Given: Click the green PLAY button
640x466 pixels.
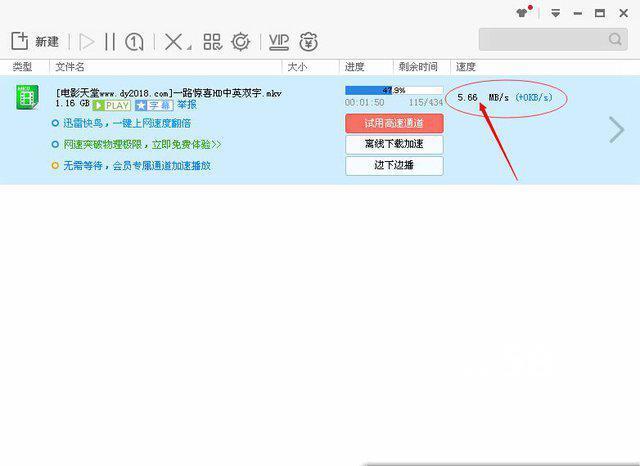Looking at the screenshot, I should tap(112, 105).
